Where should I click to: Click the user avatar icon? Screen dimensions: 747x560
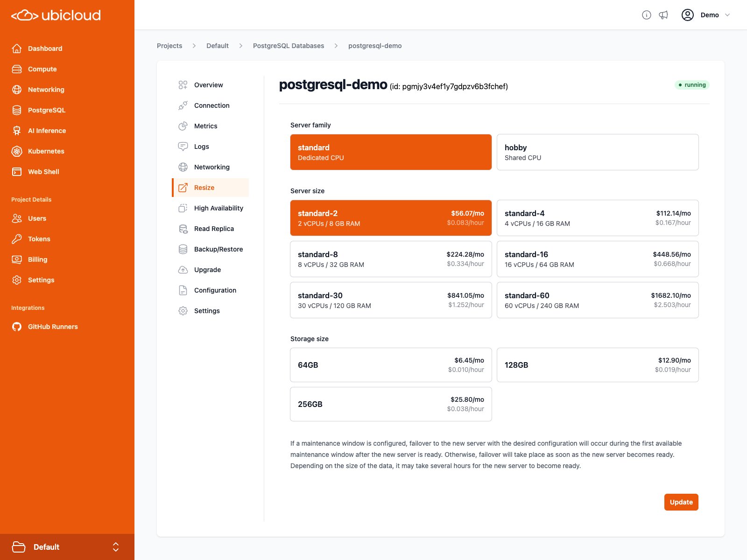point(688,15)
